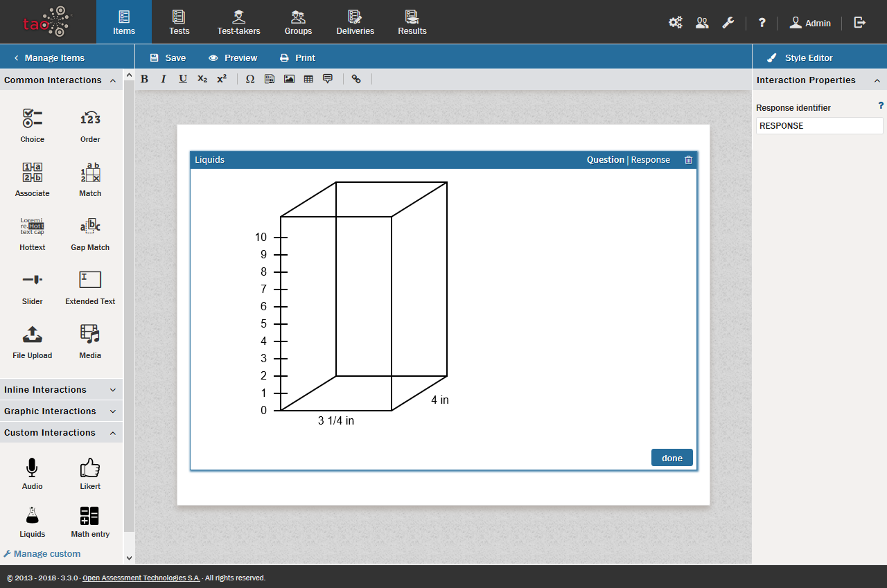Screen dimensions: 887x588
Task: Toggle italic text formatting
Action: 164,79
